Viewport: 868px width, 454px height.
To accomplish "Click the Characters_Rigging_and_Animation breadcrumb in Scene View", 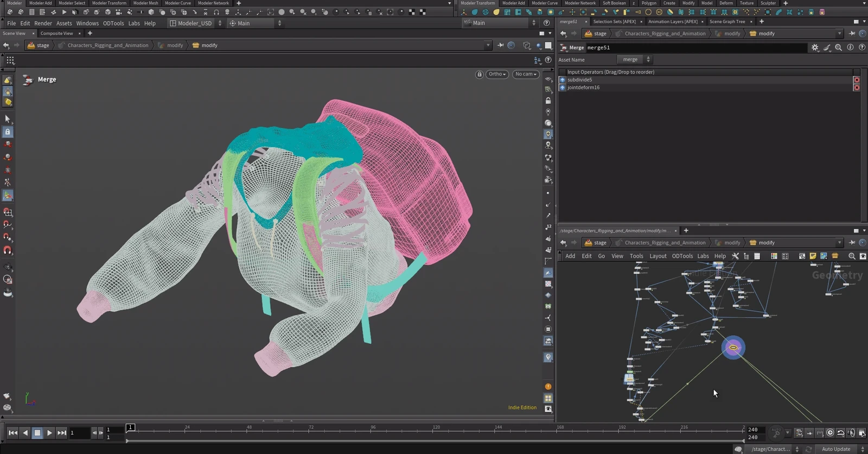I will point(108,46).
